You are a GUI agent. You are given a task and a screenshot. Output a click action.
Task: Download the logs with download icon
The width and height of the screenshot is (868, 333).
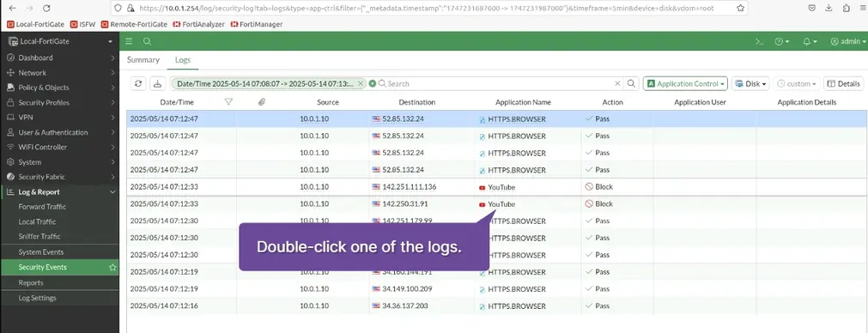tap(157, 83)
